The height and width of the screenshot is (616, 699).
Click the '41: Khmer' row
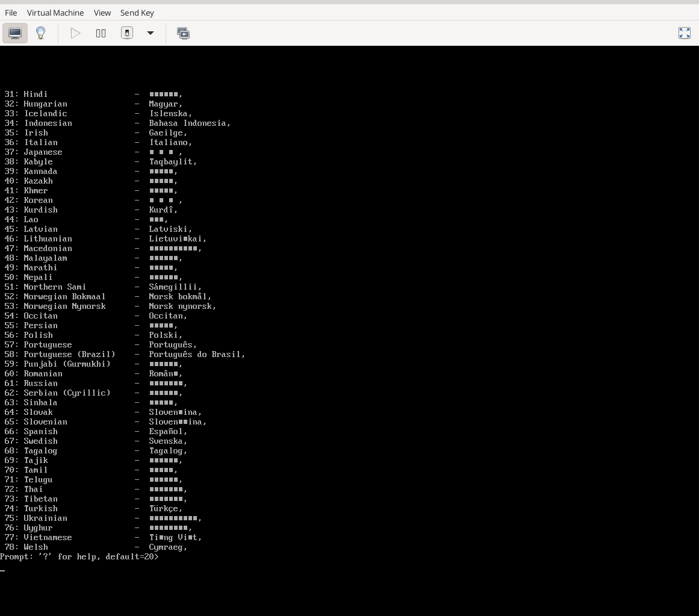coord(91,191)
